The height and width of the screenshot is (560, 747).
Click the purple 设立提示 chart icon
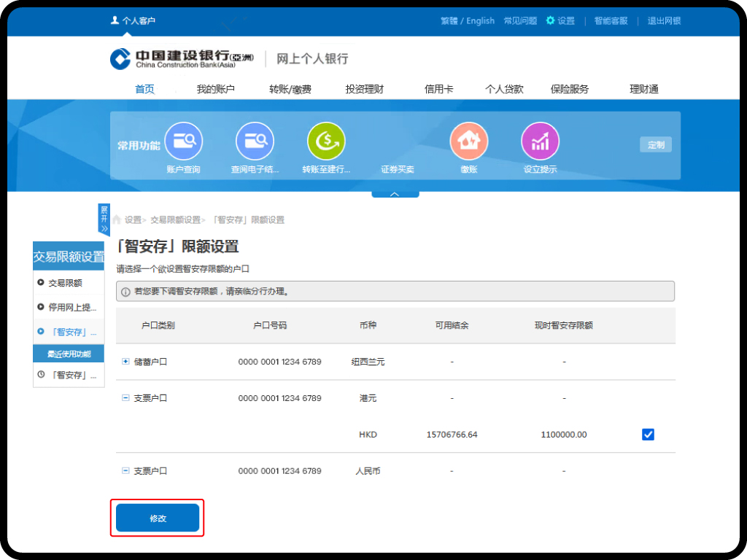tap(540, 141)
